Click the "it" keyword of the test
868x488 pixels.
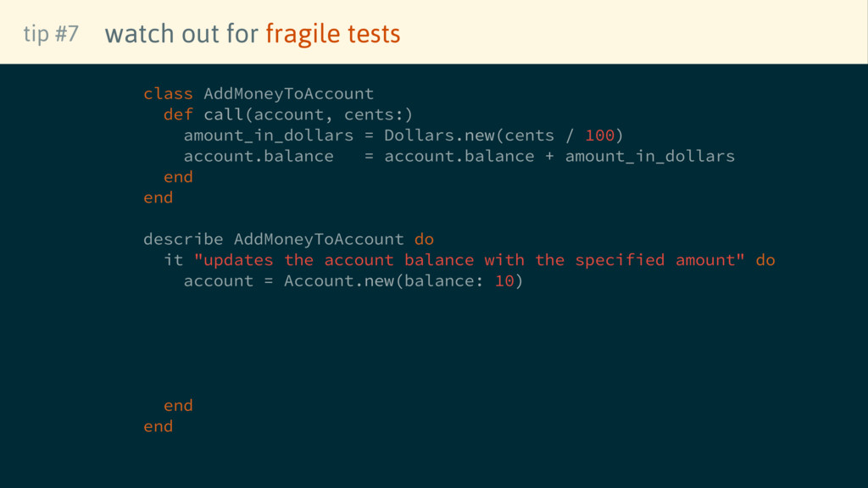[173, 260]
